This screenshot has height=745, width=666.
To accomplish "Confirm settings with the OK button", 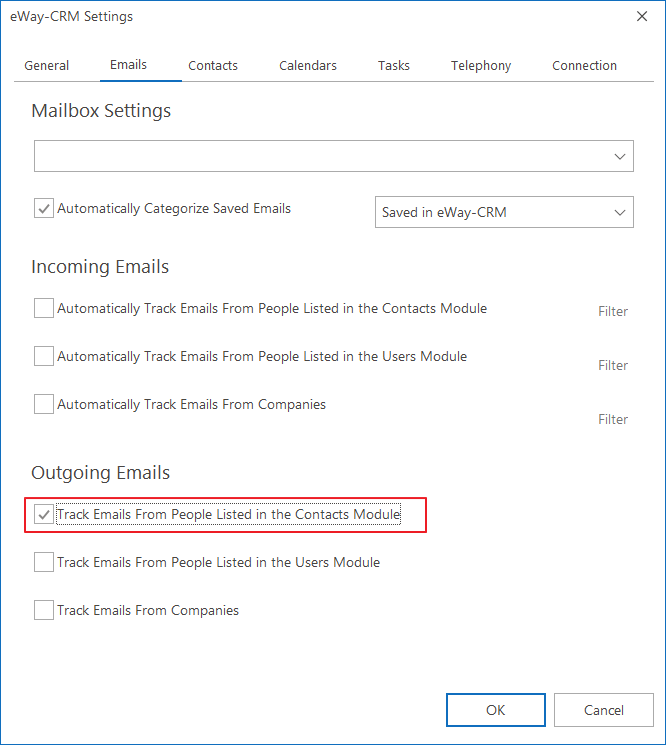I will click(x=495, y=710).
